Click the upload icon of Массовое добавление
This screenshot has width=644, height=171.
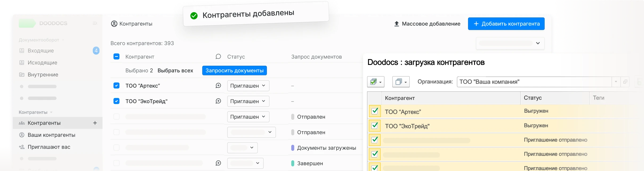point(397,24)
